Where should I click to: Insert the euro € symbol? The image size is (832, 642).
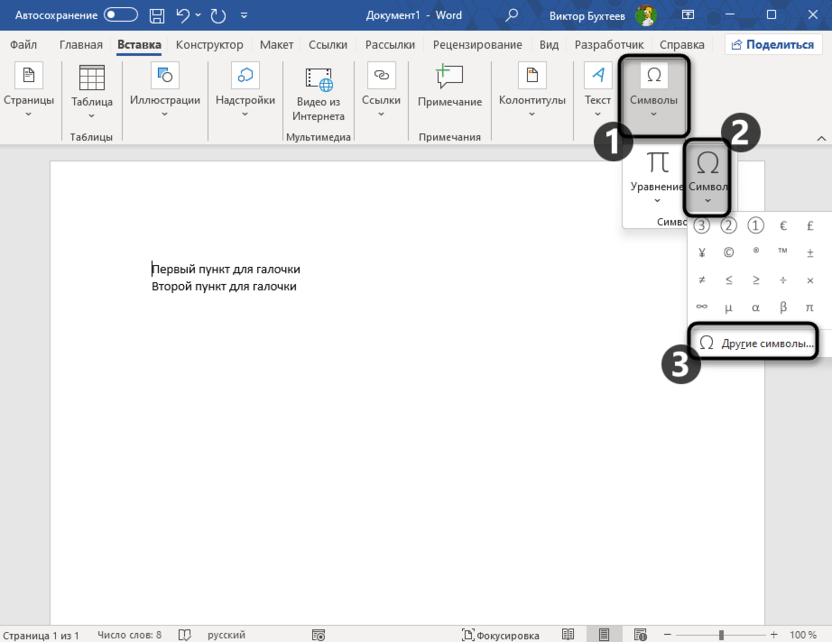(783, 226)
